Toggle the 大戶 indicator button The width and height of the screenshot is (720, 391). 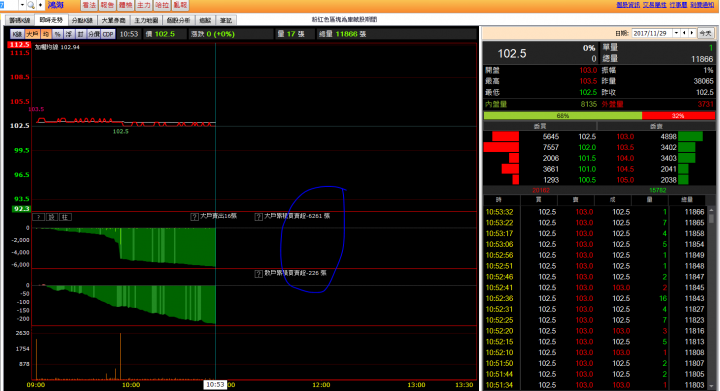(32, 34)
